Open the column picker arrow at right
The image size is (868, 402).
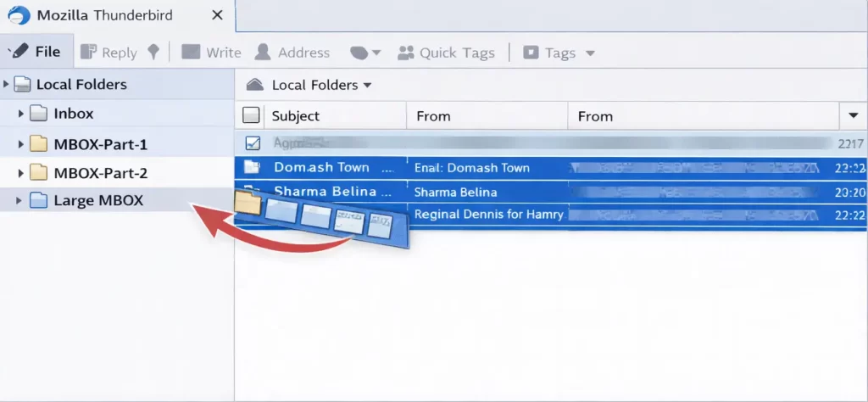853,115
